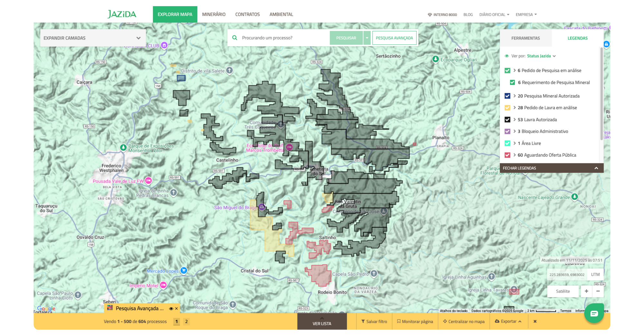Toggle visibility eye on Pesquisa Avançada tag

click(x=171, y=309)
